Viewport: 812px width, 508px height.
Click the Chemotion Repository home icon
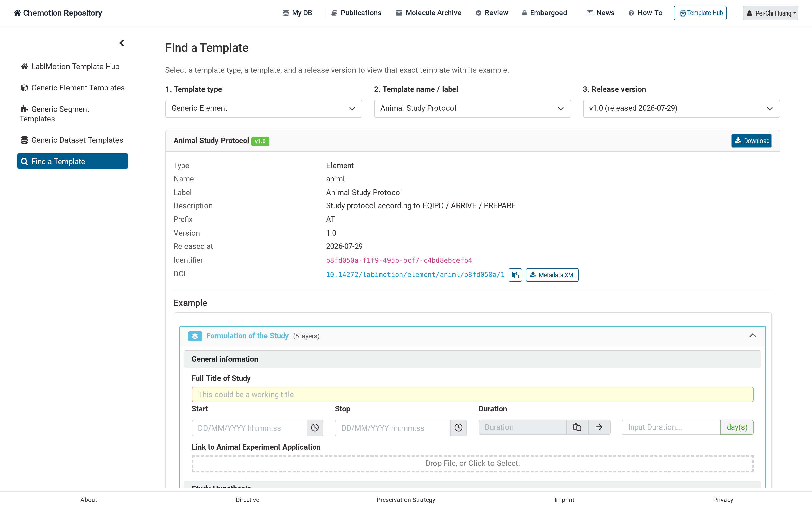click(17, 13)
